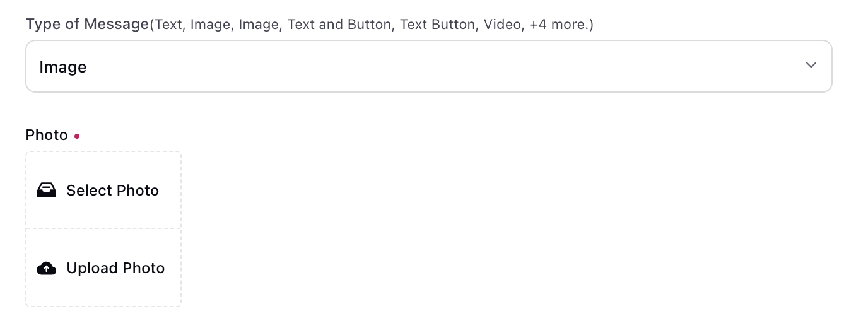Choose the Upload Photo option in the dashed box
868x323 pixels.
103,268
